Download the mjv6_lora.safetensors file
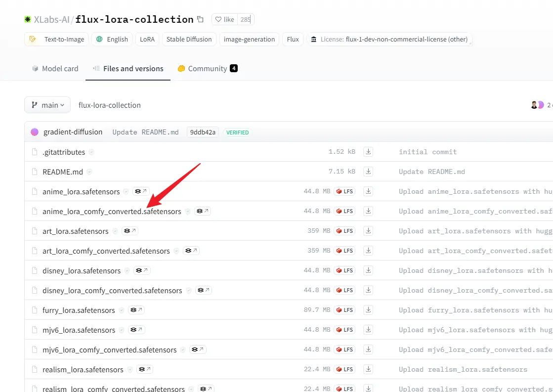 click(x=368, y=330)
